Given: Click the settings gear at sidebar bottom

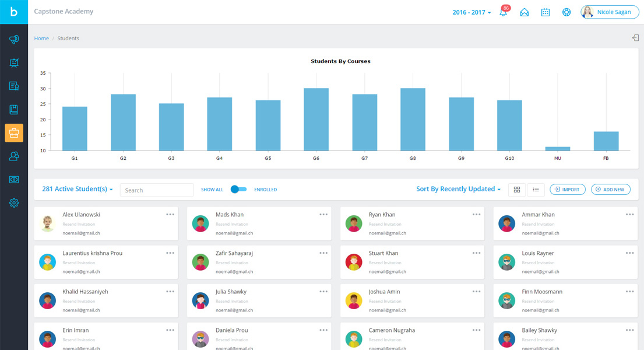Looking at the screenshot, I should point(13,203).
